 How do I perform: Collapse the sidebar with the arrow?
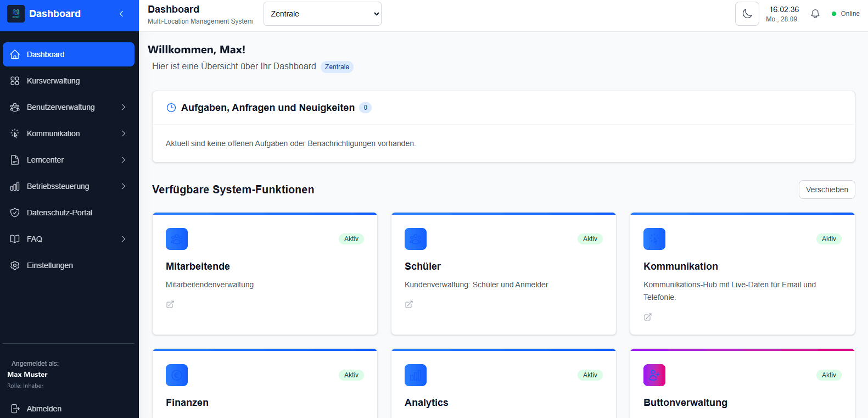pyautogui.click(x=121, y=14)
